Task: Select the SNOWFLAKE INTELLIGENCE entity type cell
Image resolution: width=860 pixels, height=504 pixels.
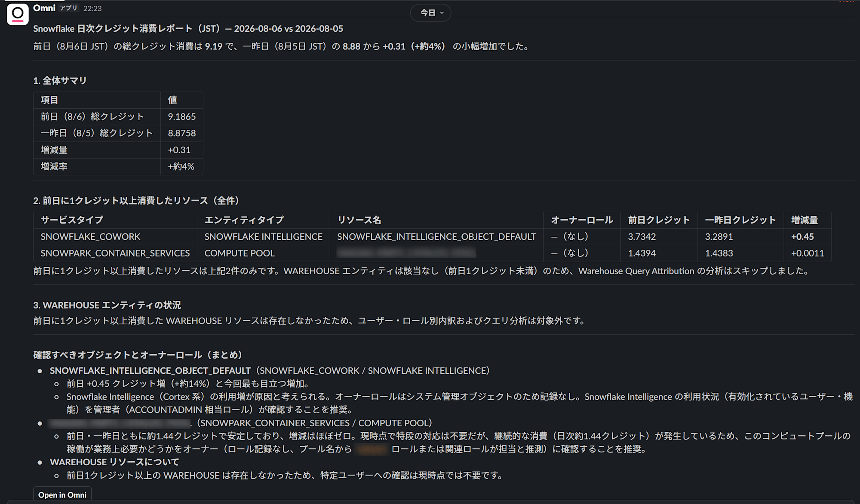Action: point(264,237)
